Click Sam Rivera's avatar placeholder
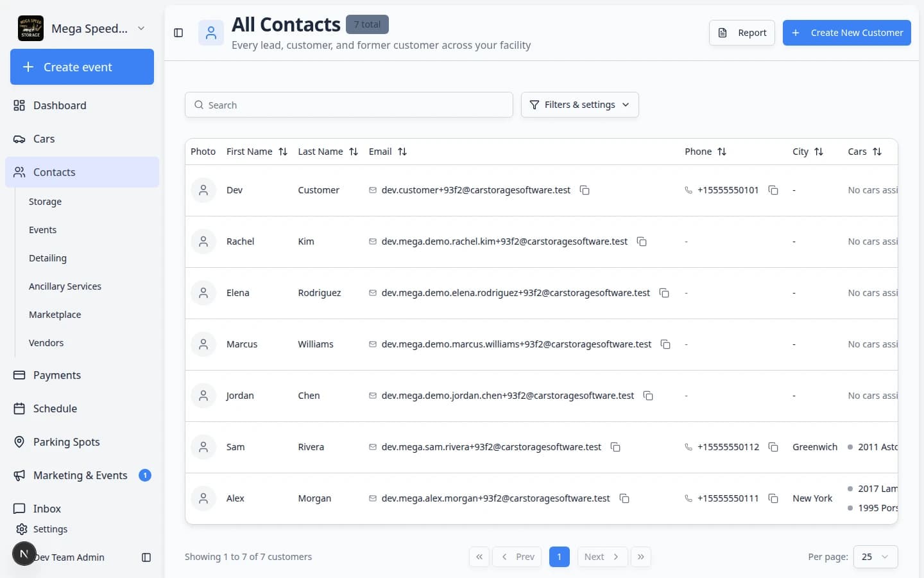924x578 pixels. [x=203, y=447]
